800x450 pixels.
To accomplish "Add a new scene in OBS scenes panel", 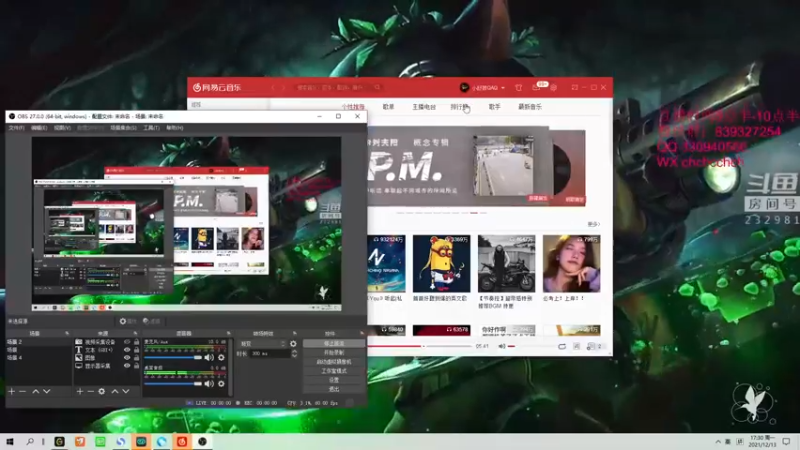I will point(12,391).
